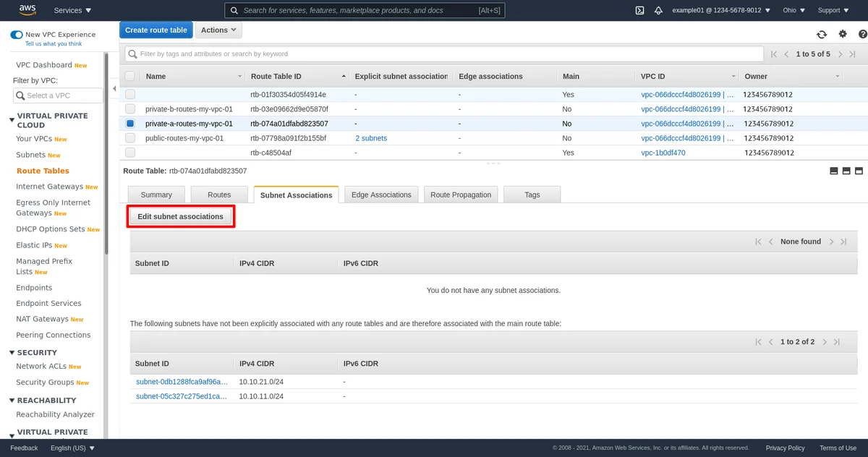Image resolution: width=868 pixels, height=457 pixels.
Task: Open the CloudShell terminal icon
Action: coord(639,10)
